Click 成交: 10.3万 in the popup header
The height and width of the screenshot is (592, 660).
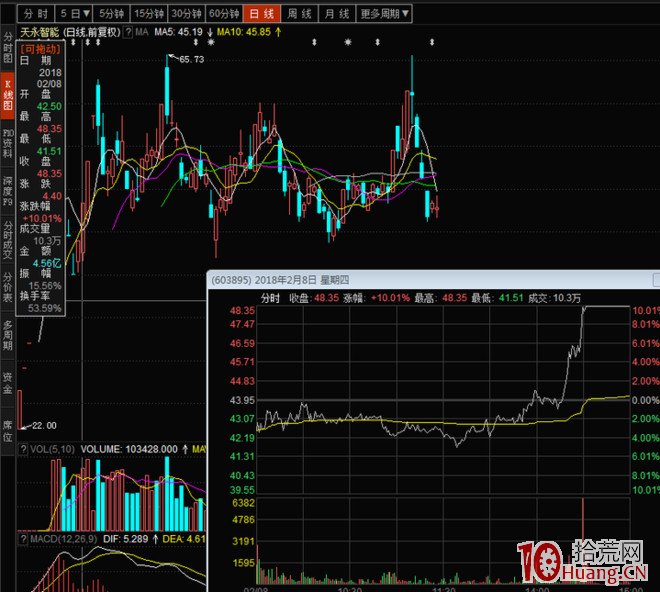click(554, 298)
